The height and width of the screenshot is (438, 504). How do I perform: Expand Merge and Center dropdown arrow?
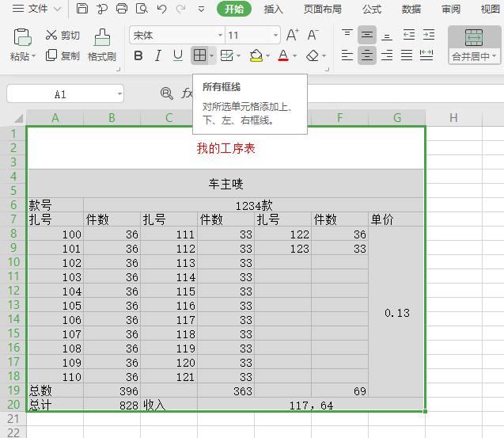(494, 56)
